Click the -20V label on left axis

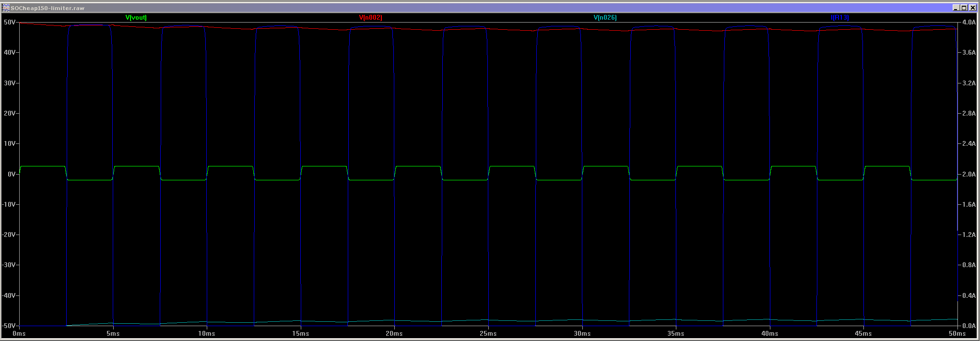pos(9,235)
